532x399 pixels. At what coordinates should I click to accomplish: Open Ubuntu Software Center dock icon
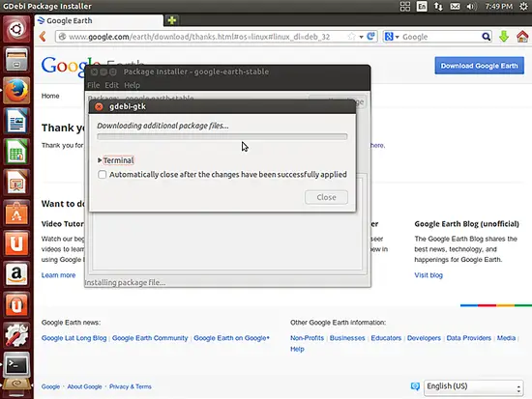15,214
